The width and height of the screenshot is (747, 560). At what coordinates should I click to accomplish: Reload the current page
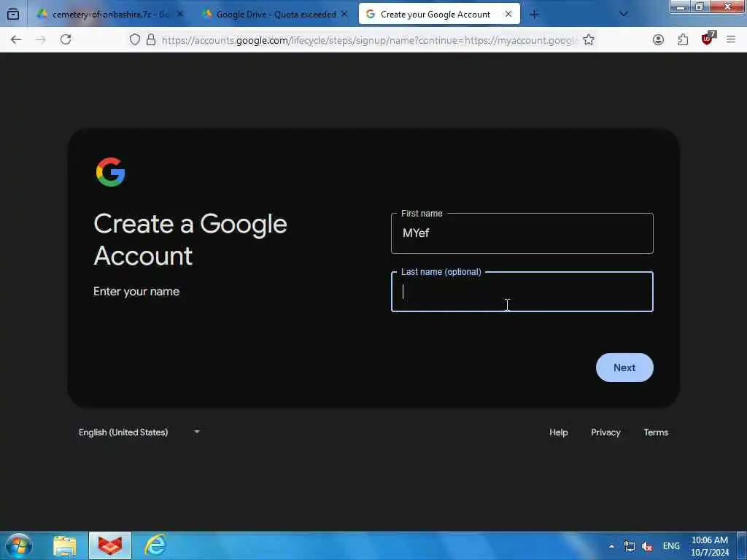[x=66, y=39]
